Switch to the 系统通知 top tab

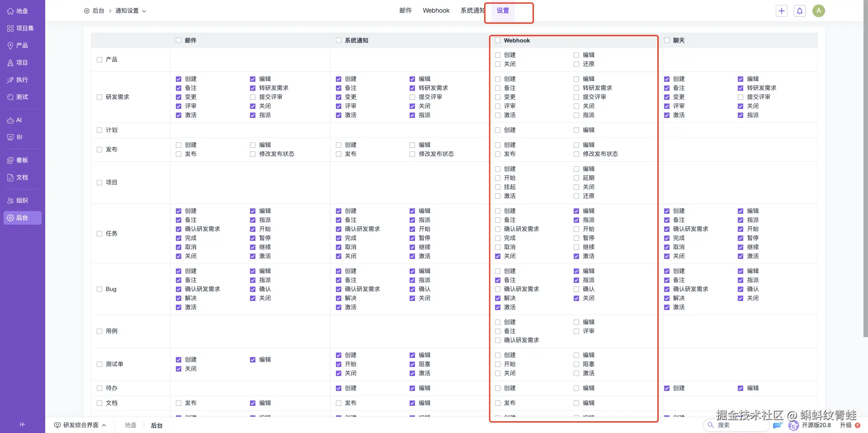point(472,10)
